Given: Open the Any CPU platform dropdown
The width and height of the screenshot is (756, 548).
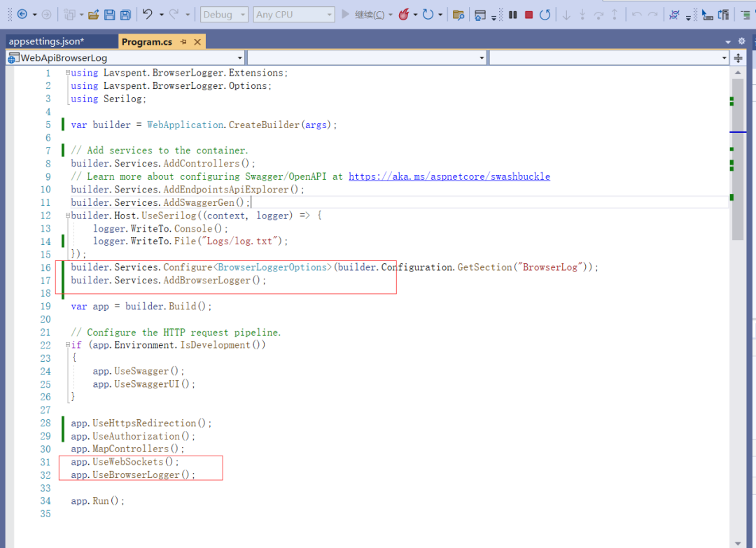Looking at the screenshot, I should [293, 15].
